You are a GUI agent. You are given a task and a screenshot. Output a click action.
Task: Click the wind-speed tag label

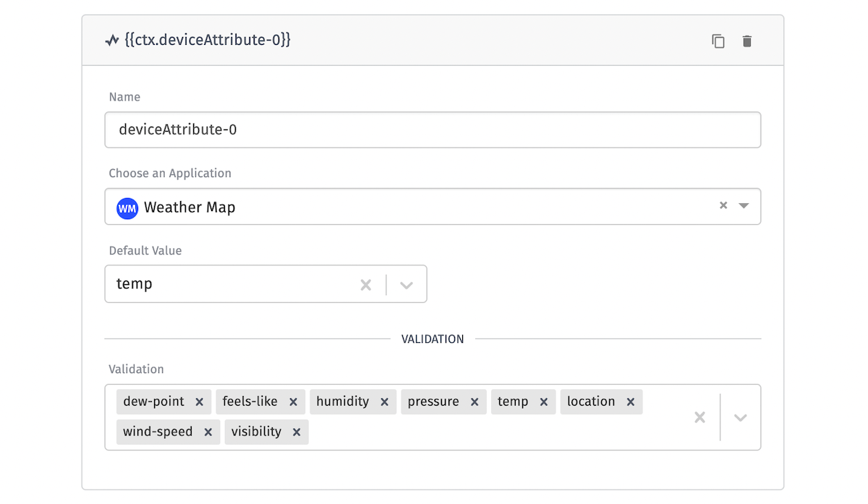158,432
